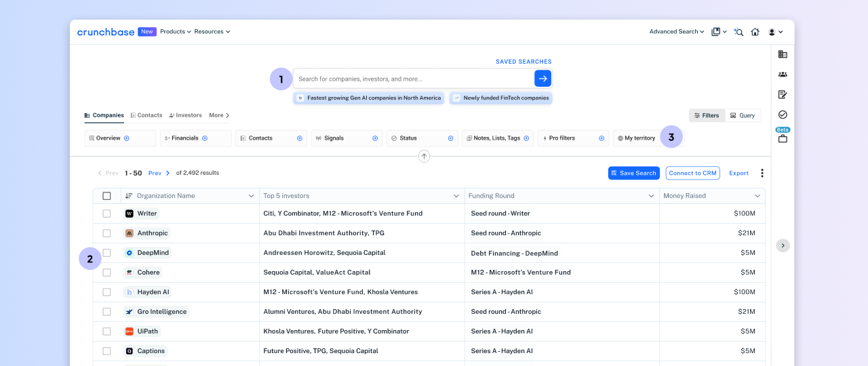Open the user account avatar dropdown

(776, 32)
